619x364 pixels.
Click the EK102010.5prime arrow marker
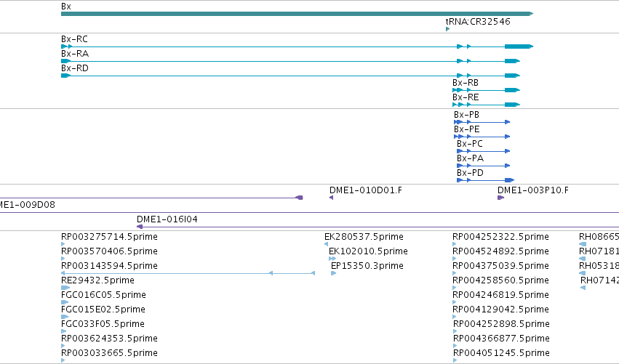[332, 259]
